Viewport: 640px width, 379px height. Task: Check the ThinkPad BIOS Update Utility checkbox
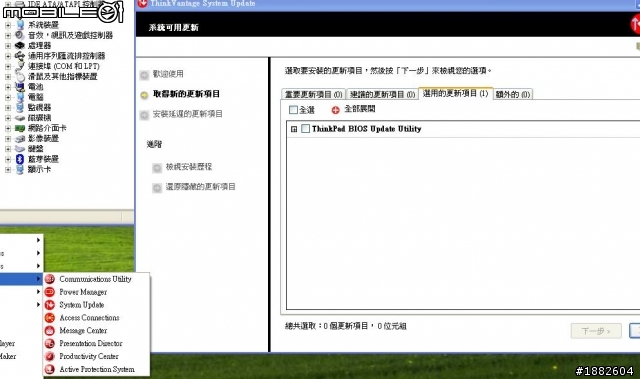tap(305, 129)
